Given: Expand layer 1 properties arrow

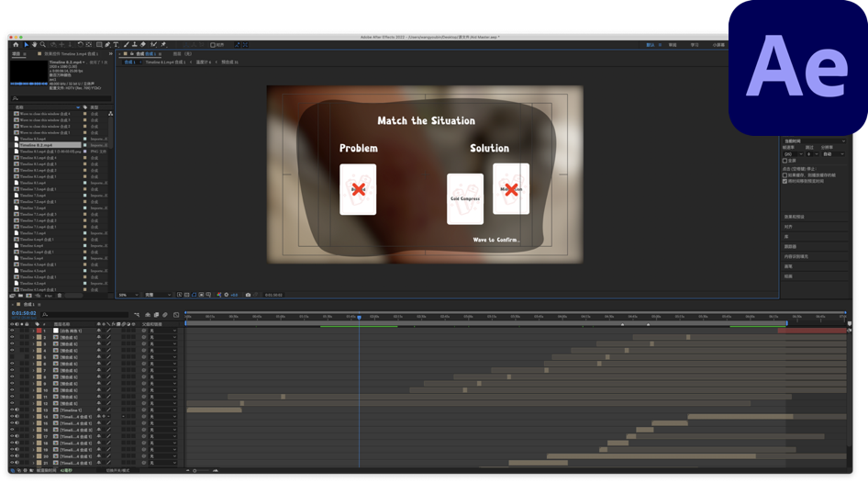Looking at the screenshot, I should coord(33,331).
